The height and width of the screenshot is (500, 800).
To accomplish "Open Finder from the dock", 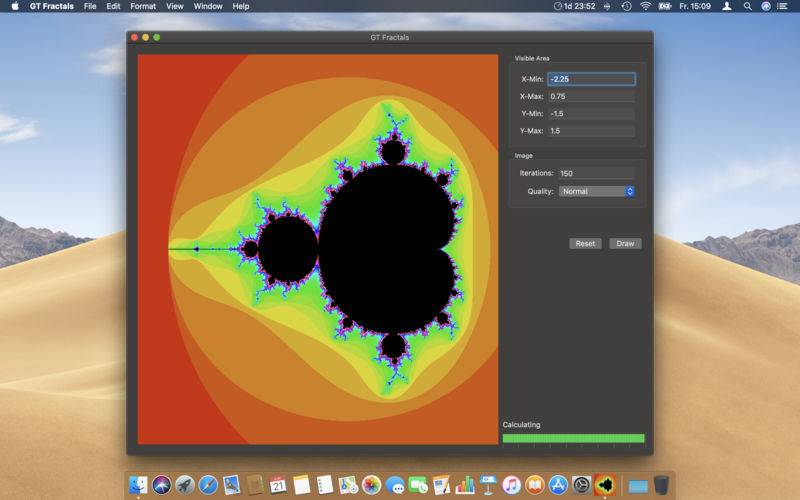I will point(138,485).
